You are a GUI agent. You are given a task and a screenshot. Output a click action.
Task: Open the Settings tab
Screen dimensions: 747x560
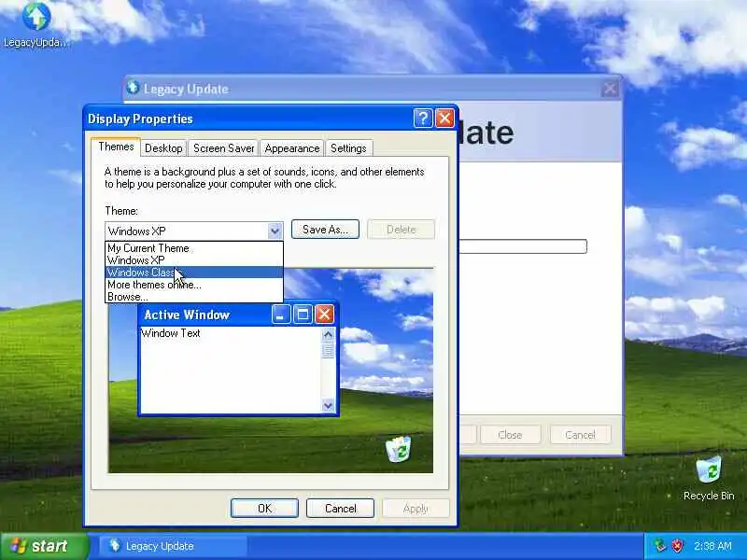[x=348, y=148]
